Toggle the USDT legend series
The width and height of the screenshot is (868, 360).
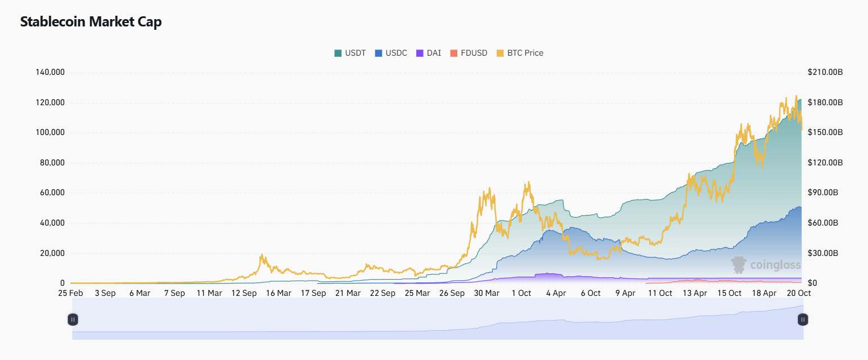tap(350, 53)
